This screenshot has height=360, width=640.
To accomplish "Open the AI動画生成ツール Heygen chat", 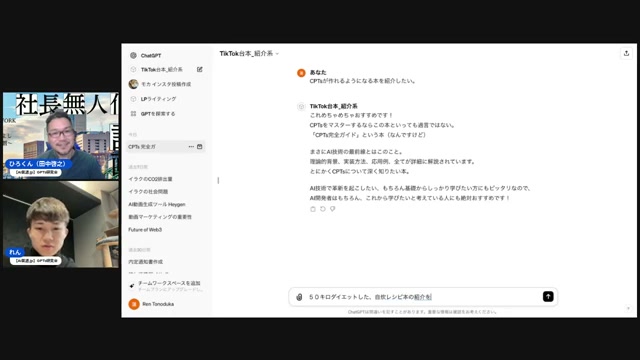I will click(157, 204).
